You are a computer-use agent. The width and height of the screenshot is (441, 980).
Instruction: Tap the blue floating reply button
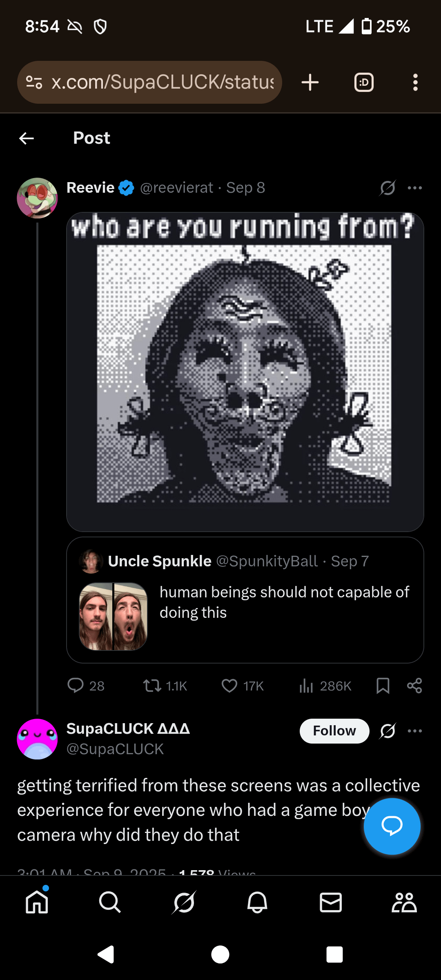pos(392,826)
